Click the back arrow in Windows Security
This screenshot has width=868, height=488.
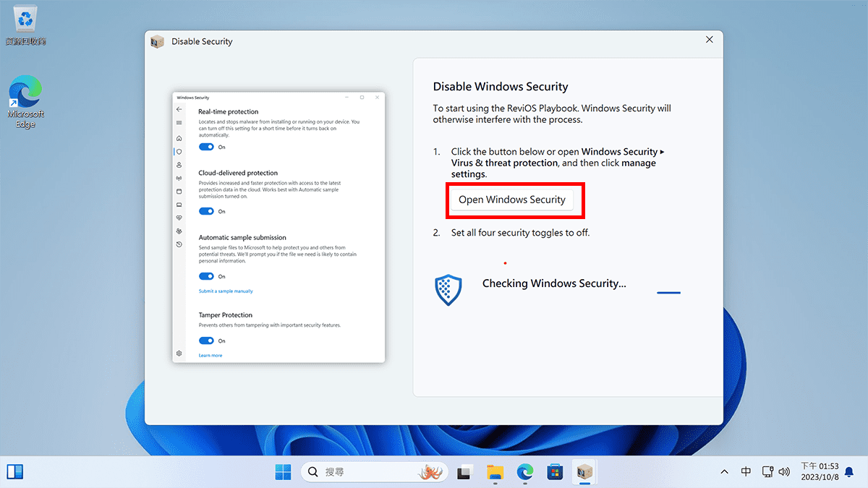click(x=179, y=109)
